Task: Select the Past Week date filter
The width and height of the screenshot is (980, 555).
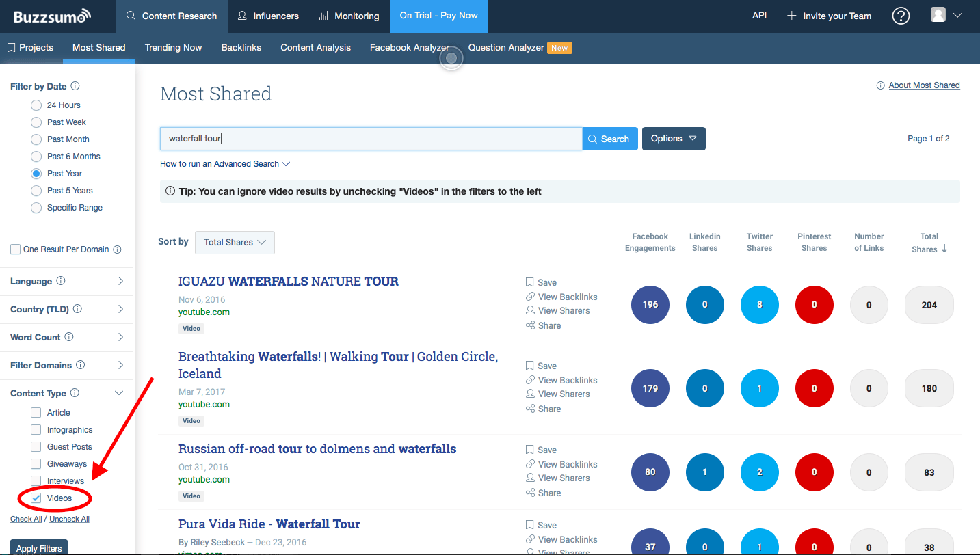Action: [36, 122]
